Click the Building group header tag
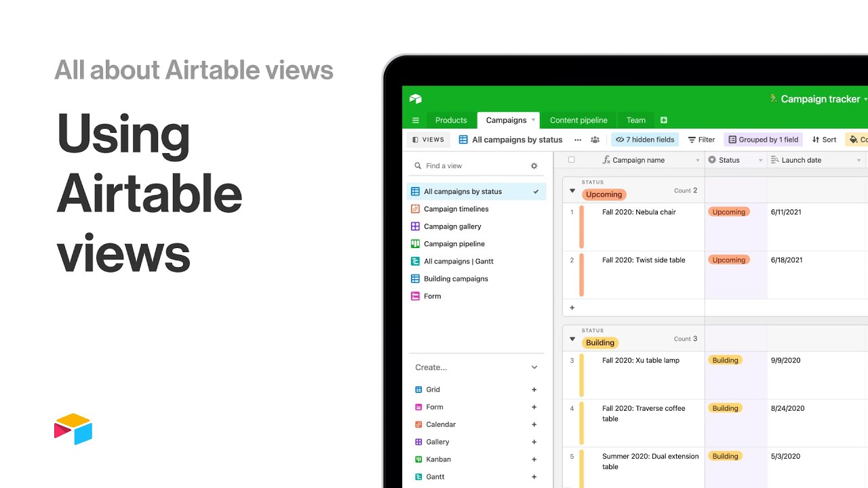868x488 pixels. pos(600,343)
